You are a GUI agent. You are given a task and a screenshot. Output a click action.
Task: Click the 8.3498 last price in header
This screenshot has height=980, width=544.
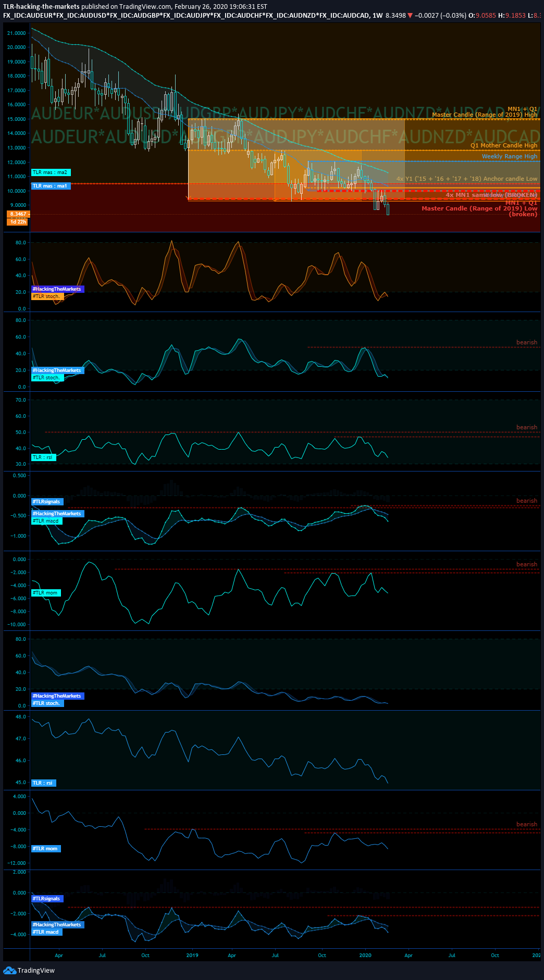pos(395,15)
